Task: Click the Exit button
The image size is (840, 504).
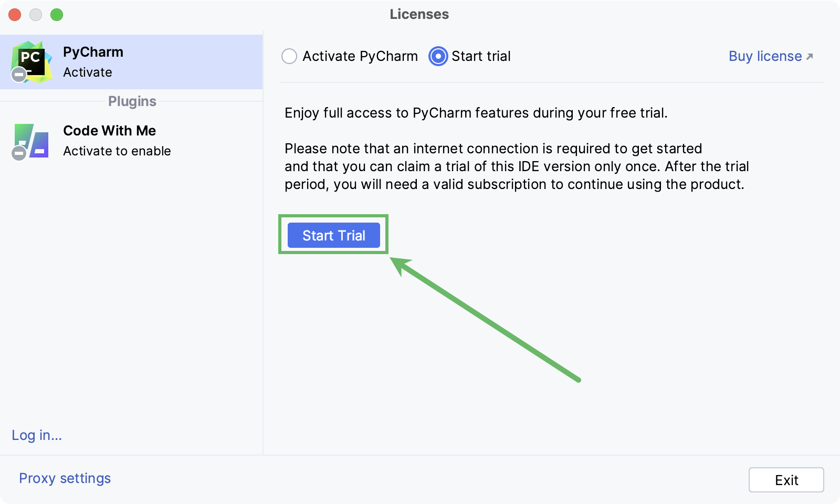Action: click(x=786, y=480)
